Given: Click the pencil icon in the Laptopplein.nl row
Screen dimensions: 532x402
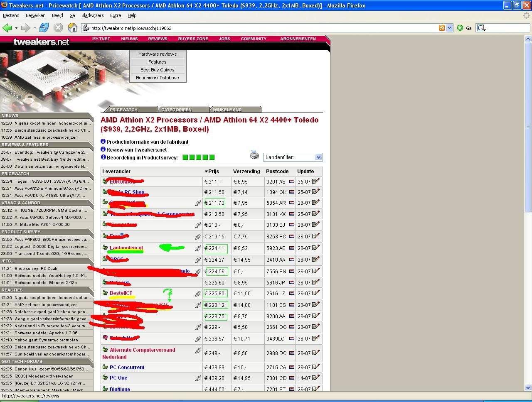Looking at the screenshot, I should tap(316, 248).
